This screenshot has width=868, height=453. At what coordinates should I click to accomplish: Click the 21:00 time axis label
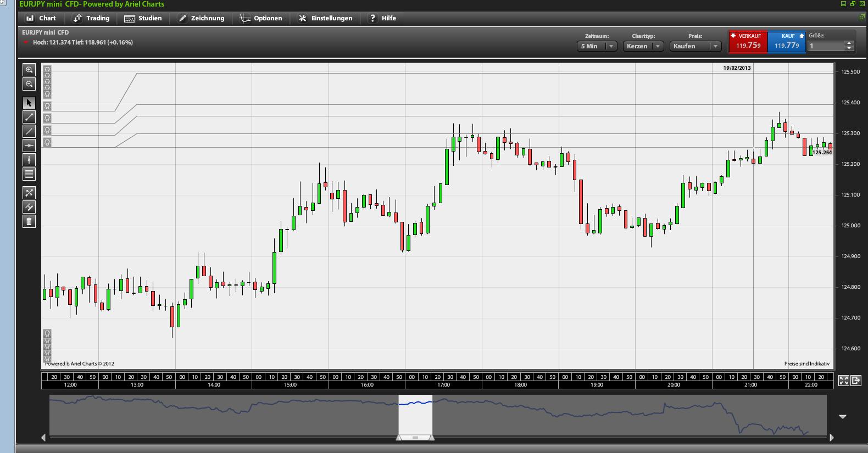click(750, 385)
